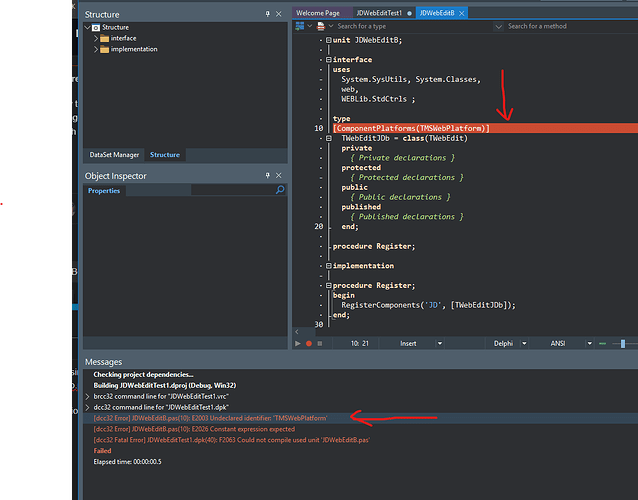Expand the brcc32 command line message
Screen dimensions: 638x500
pos(87,396)
